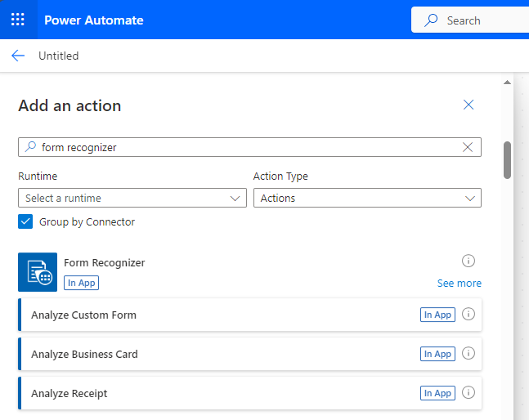Viewport: 529px width, 420px height.
Task: Click the action search input field
Action: [x=249, y=147]
